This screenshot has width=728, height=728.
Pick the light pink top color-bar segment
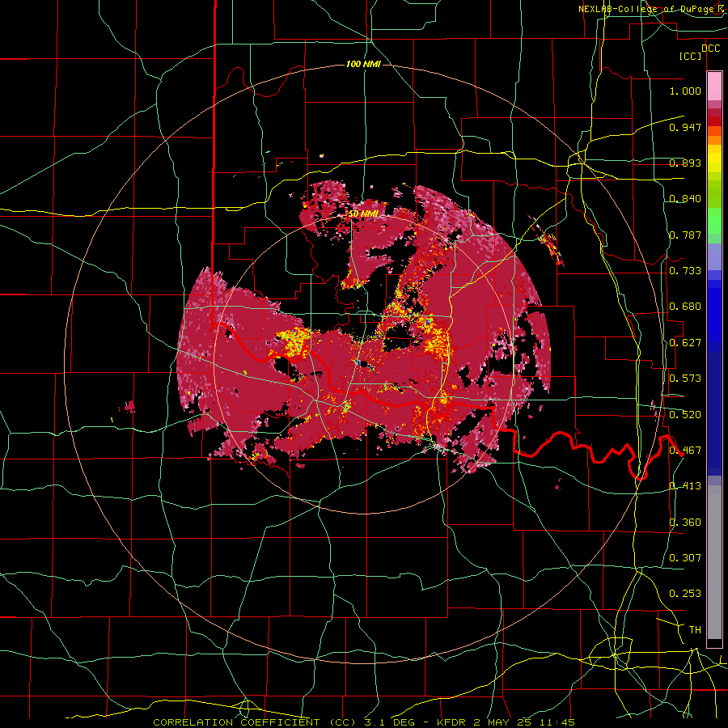714,87
